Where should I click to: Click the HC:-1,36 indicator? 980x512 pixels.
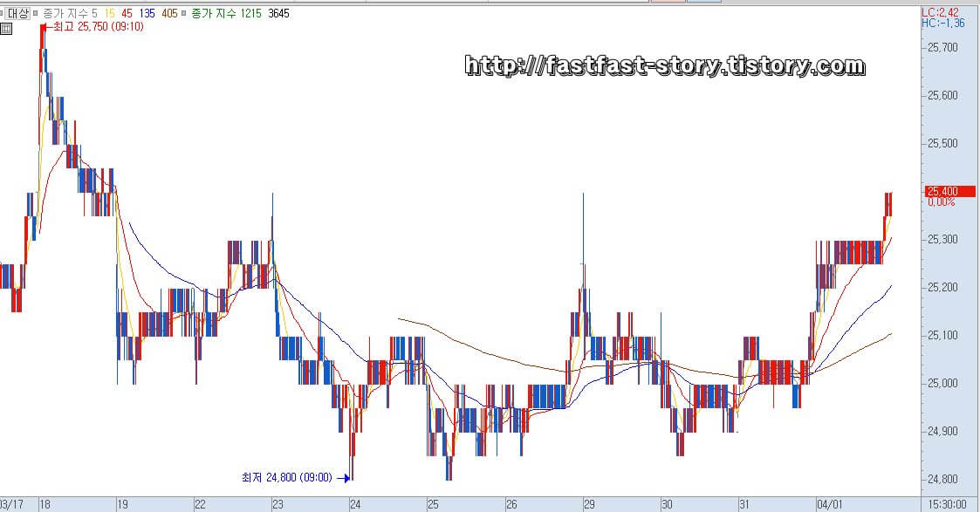(x=942, y=23)
